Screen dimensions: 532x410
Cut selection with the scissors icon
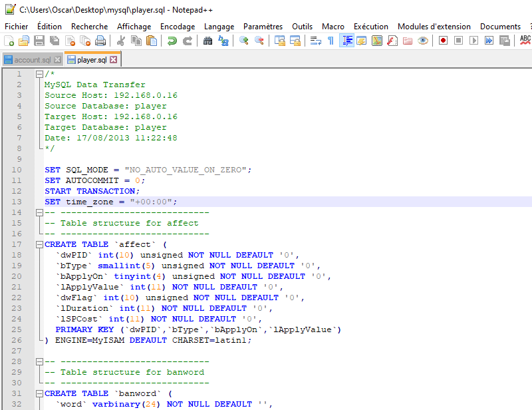click(x=120, y=41)
